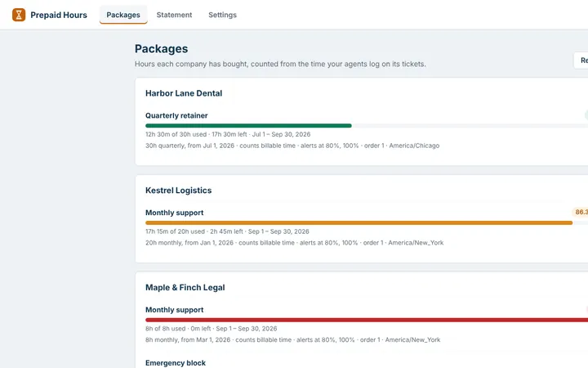Screen dimensions: 588x368
Task: Select Harbor Lane Dental's Quarterly retainer package
Action: (176, 115)
